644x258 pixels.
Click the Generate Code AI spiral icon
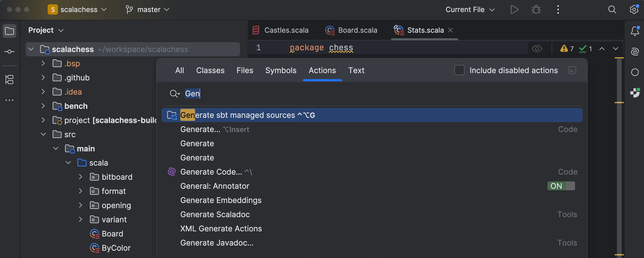[x=172, y=172]
